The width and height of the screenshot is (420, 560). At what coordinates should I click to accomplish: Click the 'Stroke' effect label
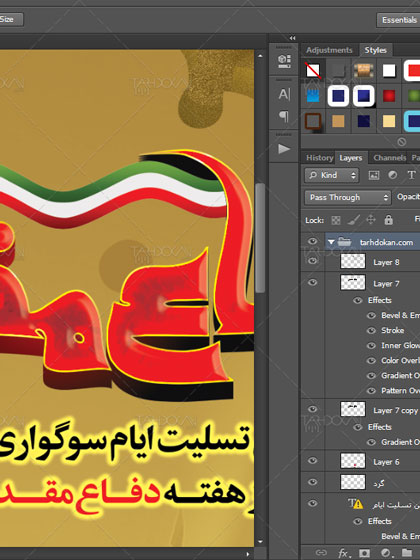click(392, 330)
